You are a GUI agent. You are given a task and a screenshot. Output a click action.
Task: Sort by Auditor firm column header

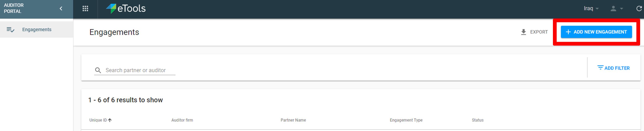182,120
